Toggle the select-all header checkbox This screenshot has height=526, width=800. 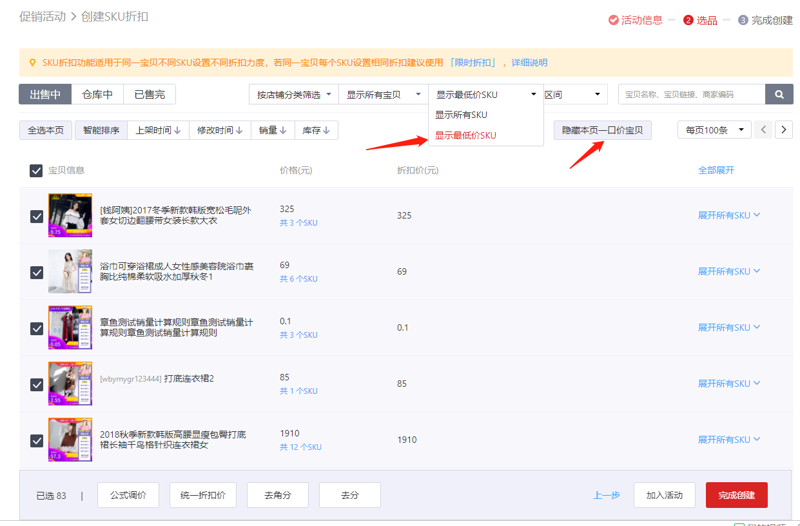[x=36, y=170]
